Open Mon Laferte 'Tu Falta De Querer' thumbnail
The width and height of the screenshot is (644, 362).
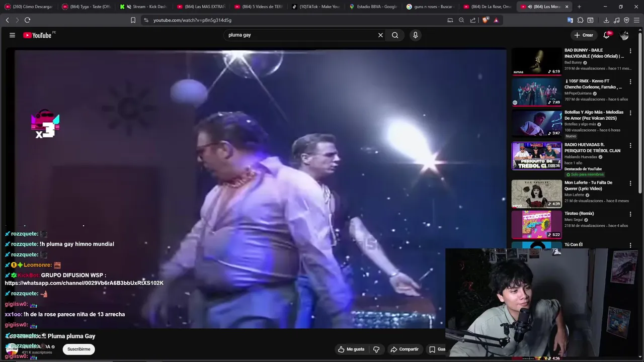[537, 194]
